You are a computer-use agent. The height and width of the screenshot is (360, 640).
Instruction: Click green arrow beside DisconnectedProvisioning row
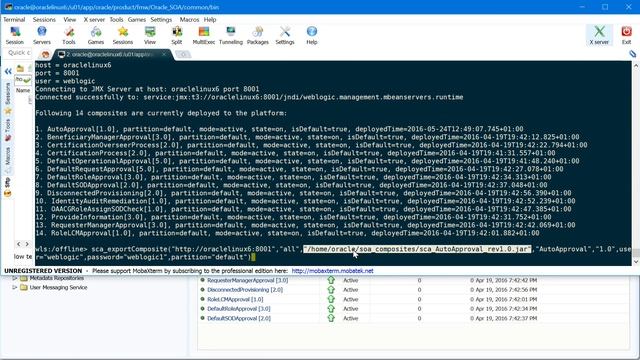point(331,289)
